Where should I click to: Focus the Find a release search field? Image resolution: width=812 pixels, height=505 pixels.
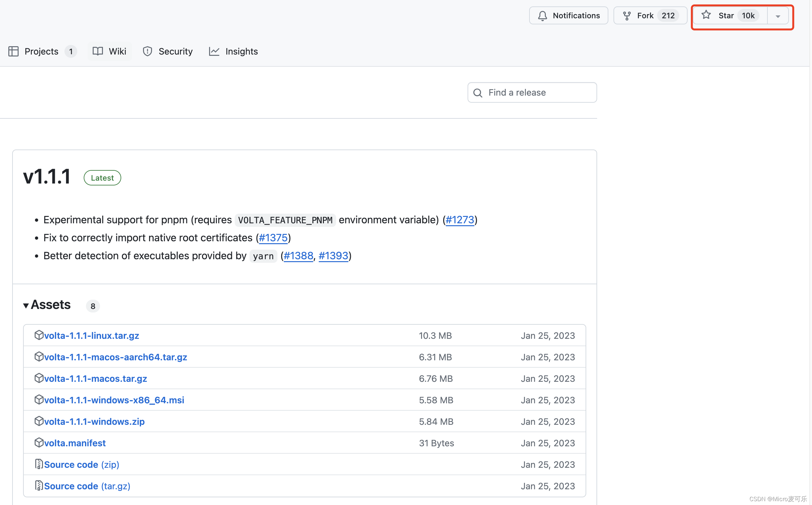click(532, 92)
